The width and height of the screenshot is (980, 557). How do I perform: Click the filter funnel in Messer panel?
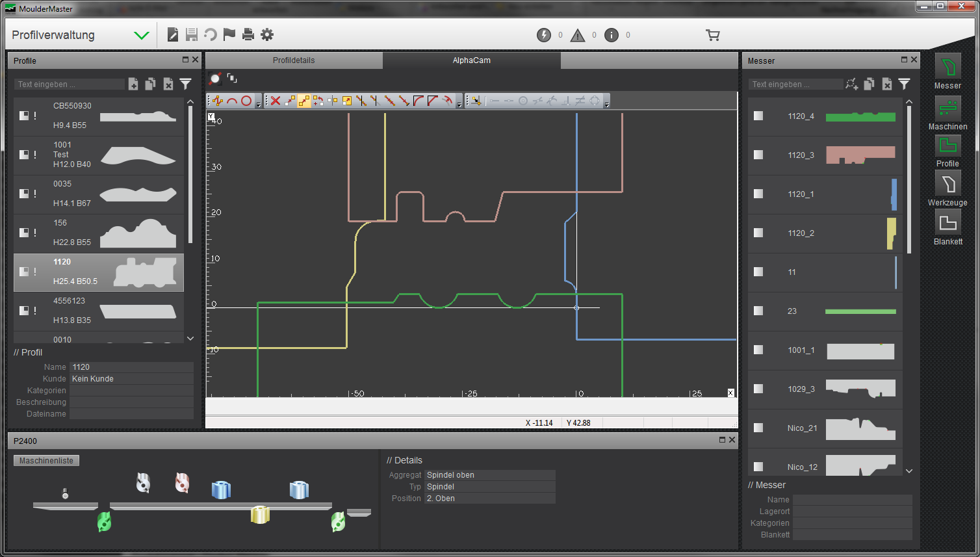[904, 84]
